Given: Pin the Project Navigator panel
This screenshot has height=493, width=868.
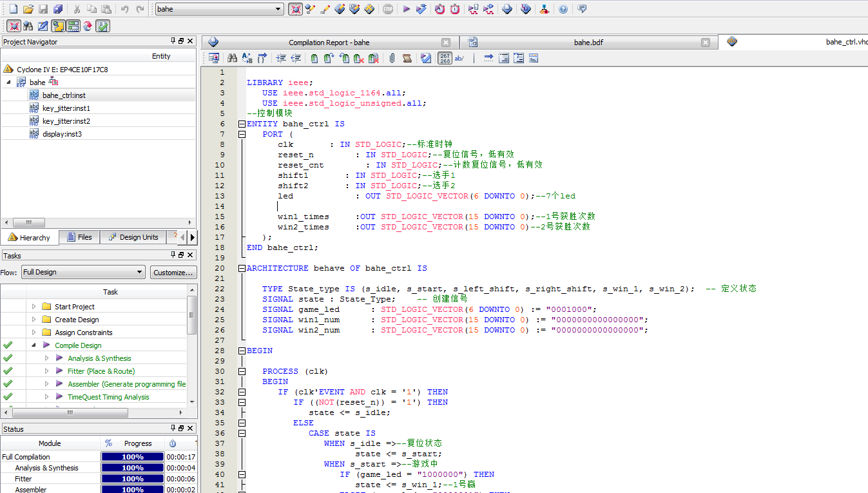Looking at the screenshot, I should [x=173, y=41].
